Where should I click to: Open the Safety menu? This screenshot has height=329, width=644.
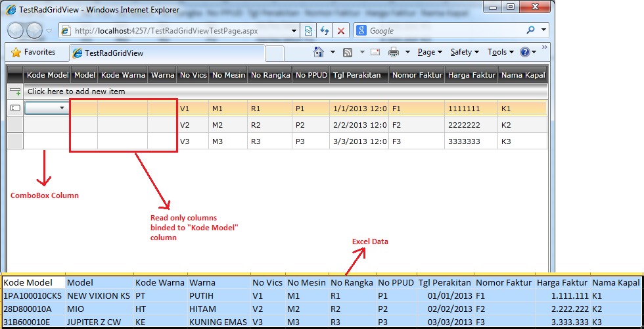[x=465, y=52]
